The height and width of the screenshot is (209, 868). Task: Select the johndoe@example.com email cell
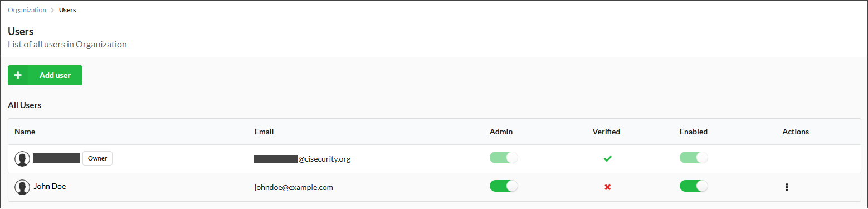[x=294, y=187]
